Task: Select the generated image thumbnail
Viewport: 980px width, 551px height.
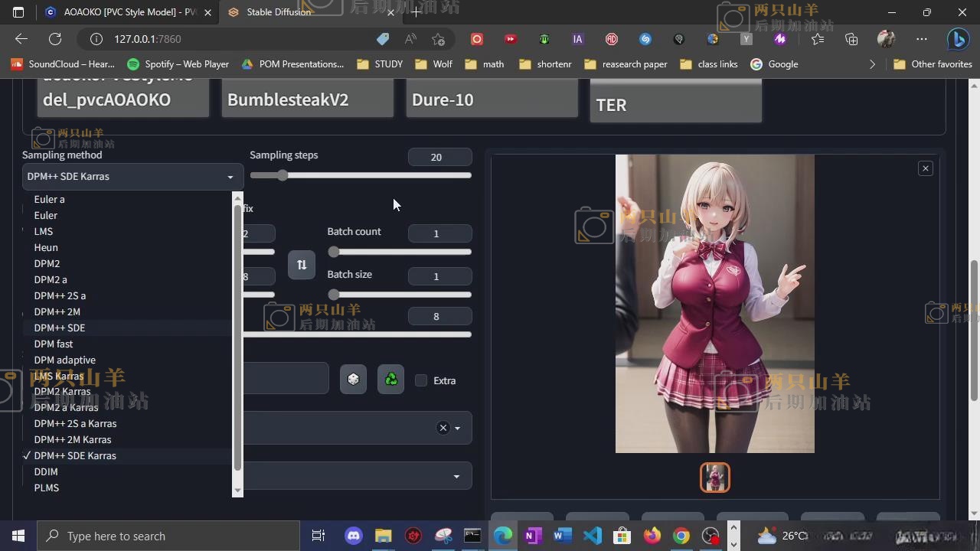Action: pos(714,478)
